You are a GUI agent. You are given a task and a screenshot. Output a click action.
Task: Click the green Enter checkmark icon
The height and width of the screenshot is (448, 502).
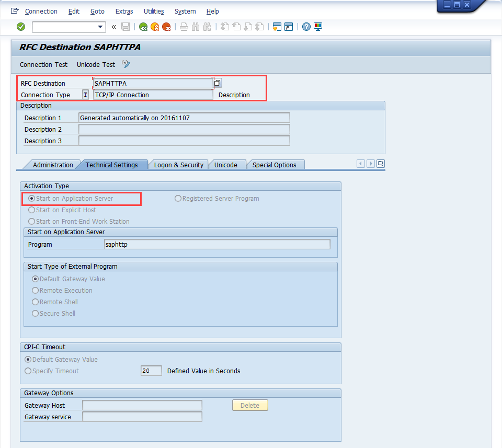[21, 27]
